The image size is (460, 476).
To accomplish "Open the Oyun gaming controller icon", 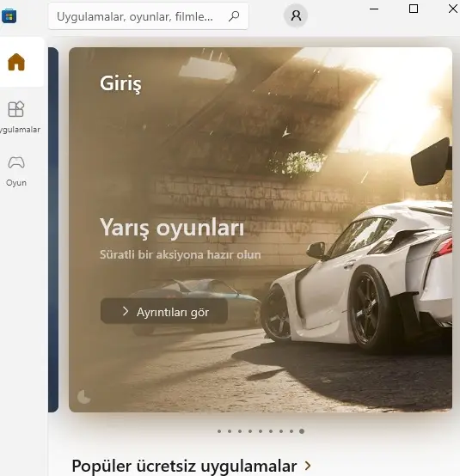I will coord(16,162).
